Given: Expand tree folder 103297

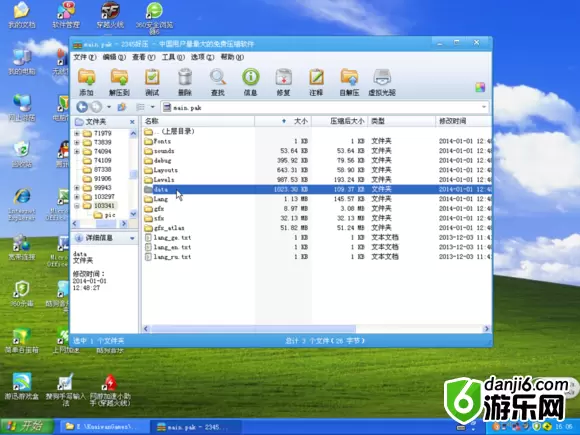Looking at the screenshot, I should 77,197.
